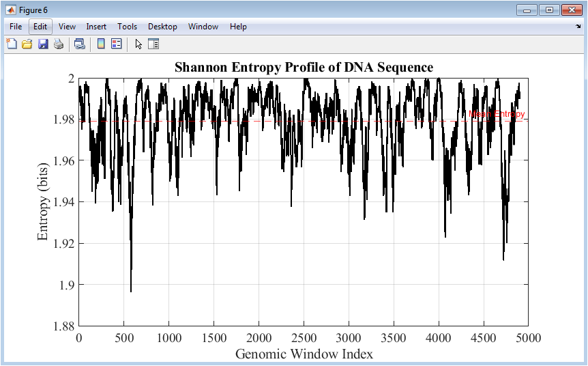
Task: Click the Open File folder icon
Action: (27, 44)
